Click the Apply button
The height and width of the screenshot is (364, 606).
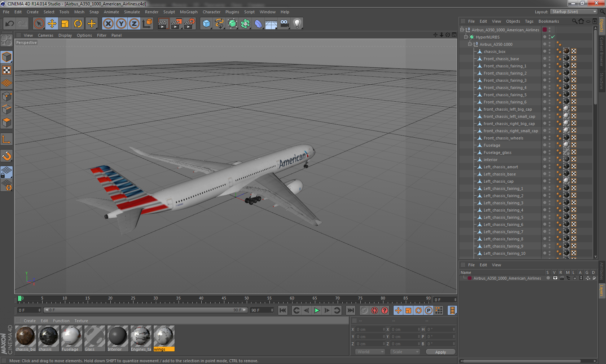440,352
